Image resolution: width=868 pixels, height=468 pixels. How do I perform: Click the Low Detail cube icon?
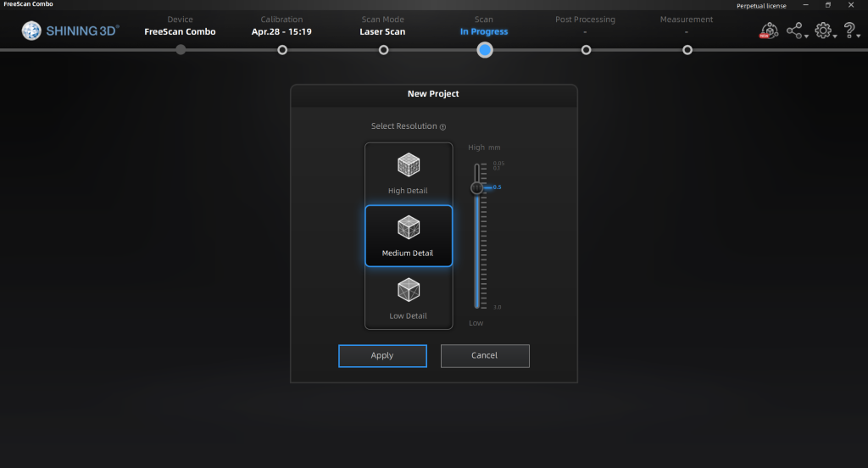pos(409,290)
